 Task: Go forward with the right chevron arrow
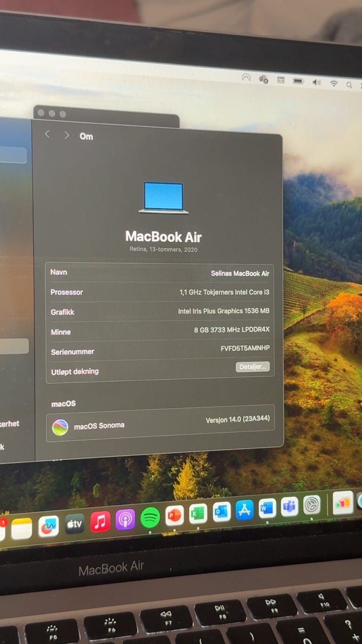(66, 135)
